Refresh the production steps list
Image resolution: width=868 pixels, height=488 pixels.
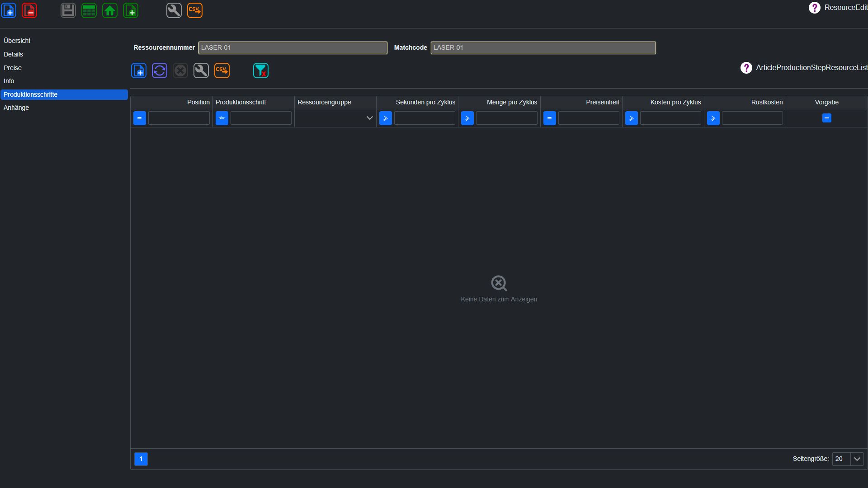160,70
